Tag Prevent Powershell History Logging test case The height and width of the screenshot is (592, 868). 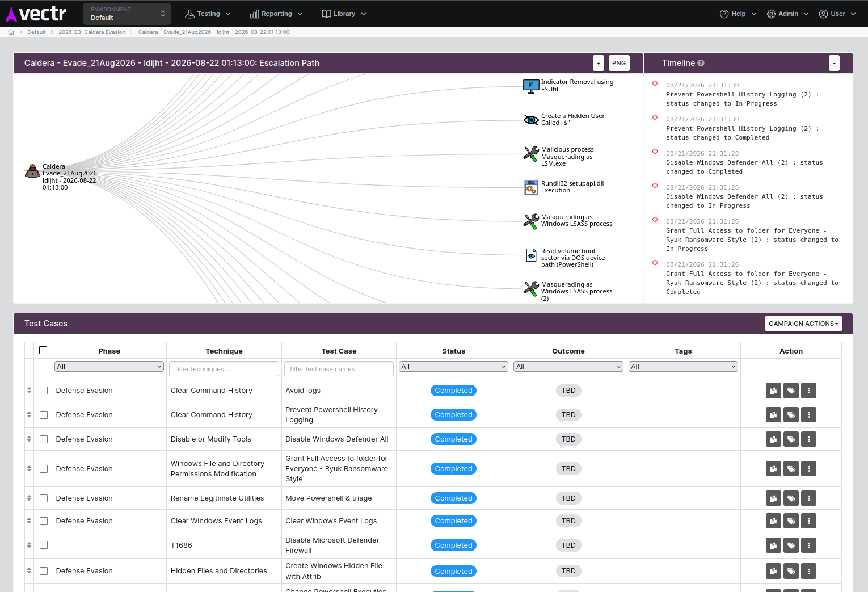click(791, 415)
